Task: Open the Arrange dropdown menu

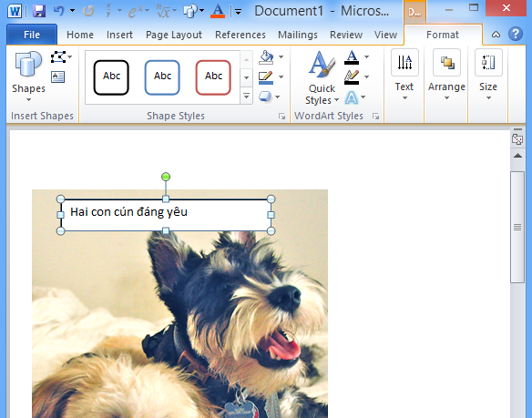Action: [446, 76]
